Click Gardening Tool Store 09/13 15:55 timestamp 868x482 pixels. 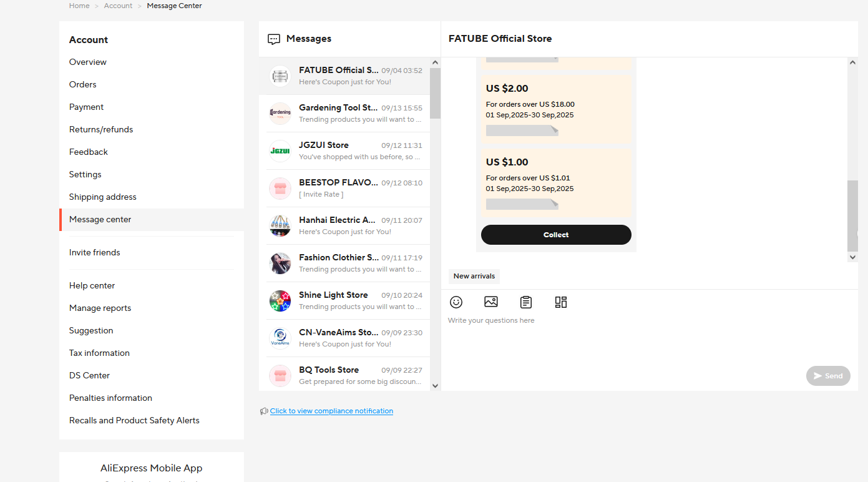pyautogui.click(x=402, y=108)
